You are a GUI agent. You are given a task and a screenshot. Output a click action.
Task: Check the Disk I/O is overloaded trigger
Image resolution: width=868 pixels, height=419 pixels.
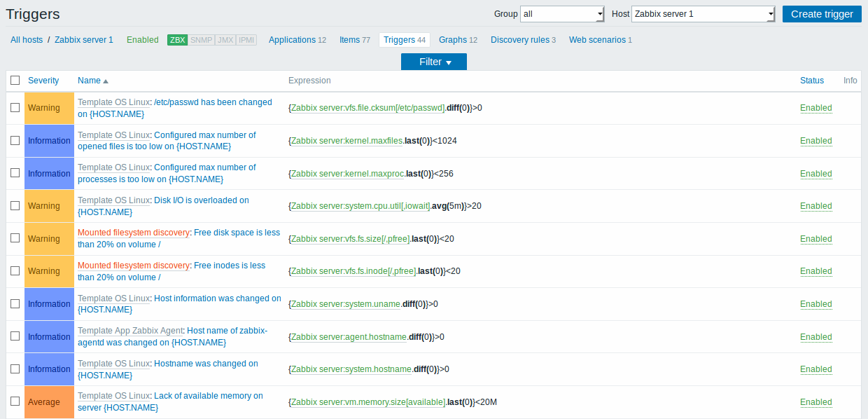pyautogui.click(x=15, y=206)
